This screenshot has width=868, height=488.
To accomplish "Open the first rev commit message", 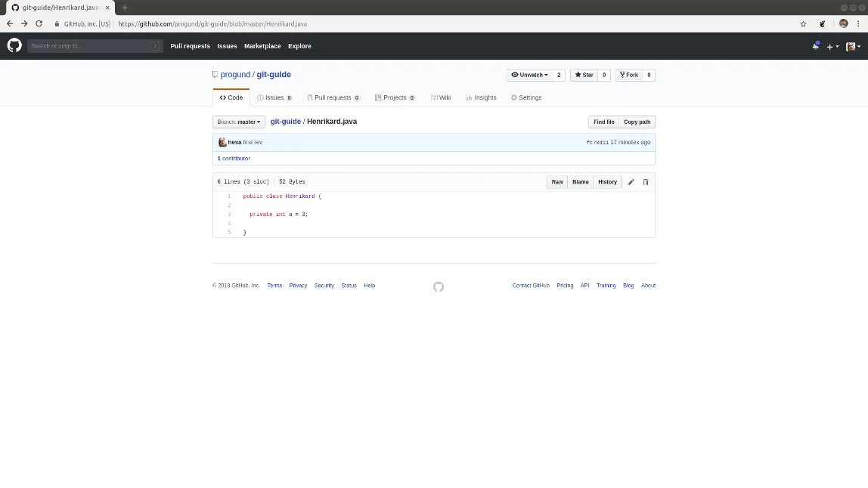I will click(x=253, y=142).
